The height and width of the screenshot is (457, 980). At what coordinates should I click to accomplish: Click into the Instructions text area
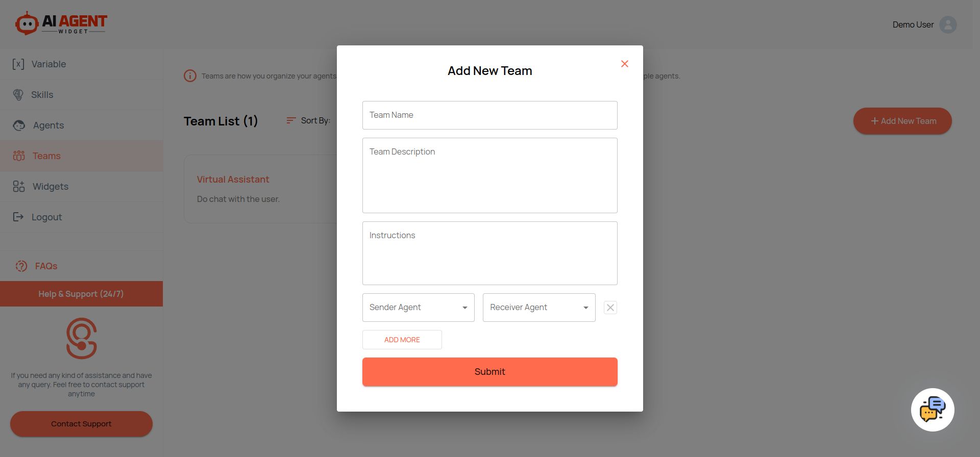(x=489, y=253)
